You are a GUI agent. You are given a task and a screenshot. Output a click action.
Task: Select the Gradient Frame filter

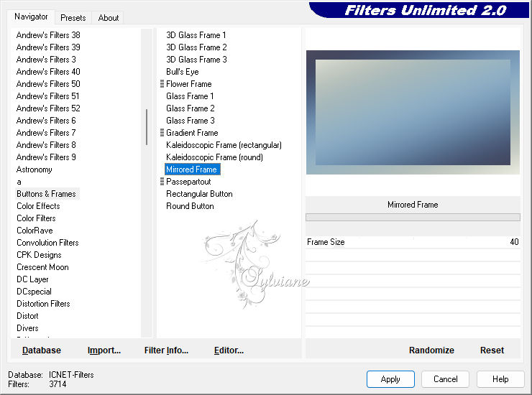coord(192,133)
